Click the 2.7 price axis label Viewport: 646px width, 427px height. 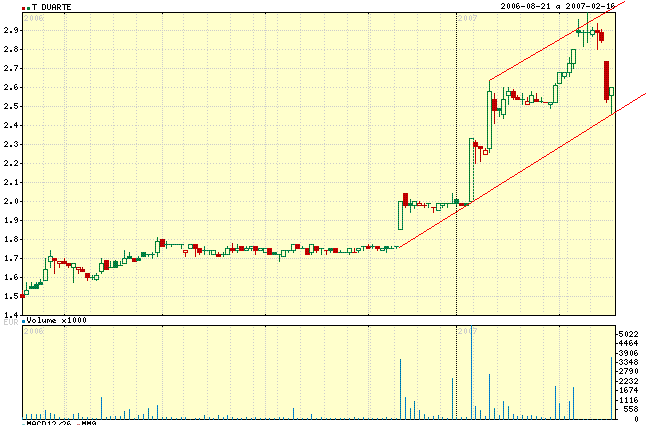(x=10, y=68)
